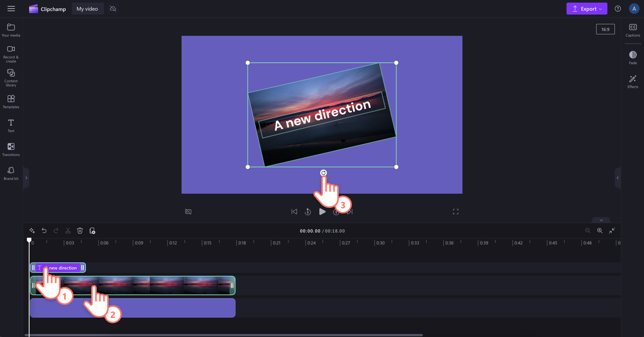This screenshot has width=644, height=337.
Task: Click the playhead marker at 0
Action: click(29, 240)
